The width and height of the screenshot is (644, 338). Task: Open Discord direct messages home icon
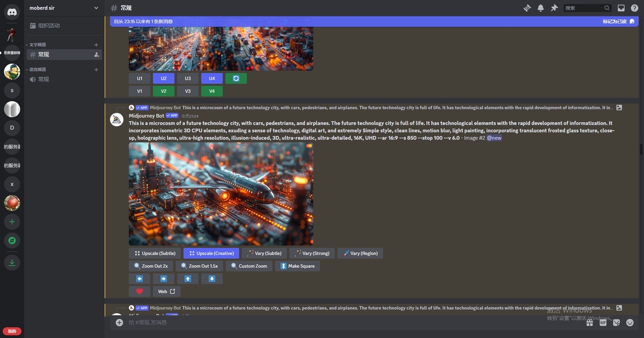point(12,12)
